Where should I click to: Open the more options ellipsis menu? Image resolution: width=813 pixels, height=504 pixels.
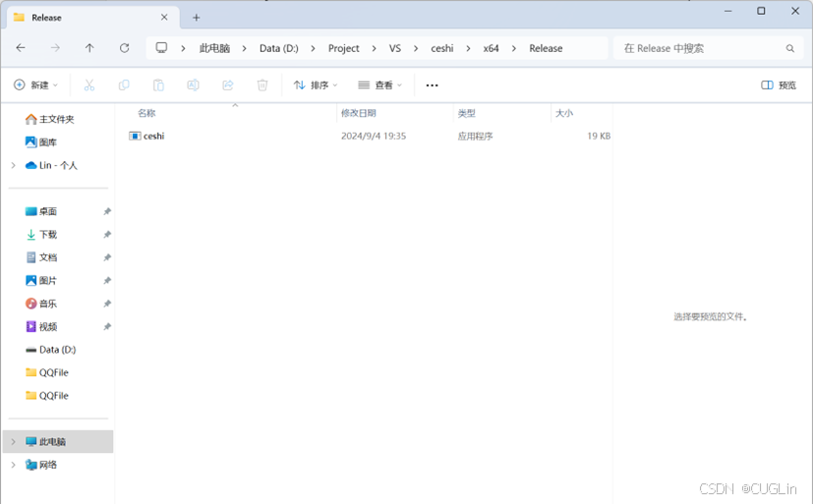432,84
